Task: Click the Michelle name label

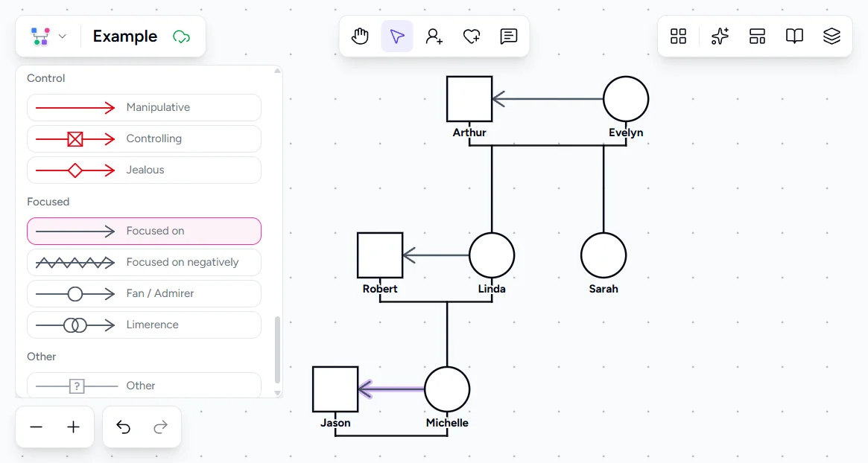Action: [x=447, y=423]
